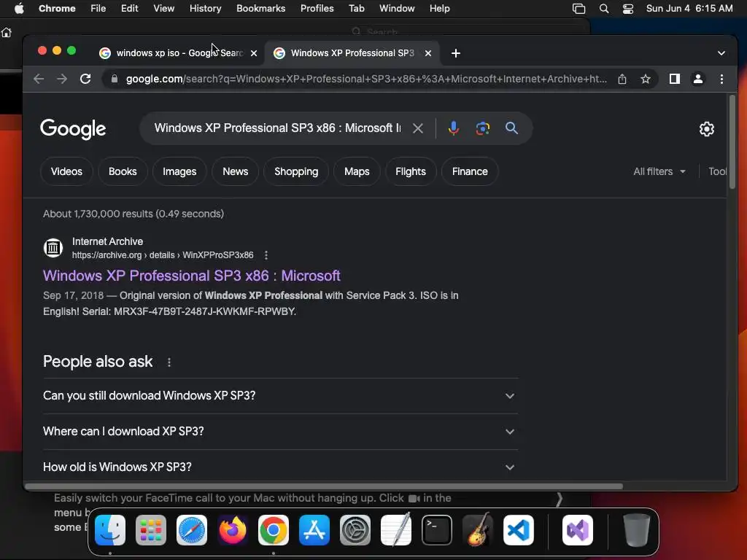The image size is (747, 560).
Task: Click the blue magnifier search button
Action: [511, 128]
